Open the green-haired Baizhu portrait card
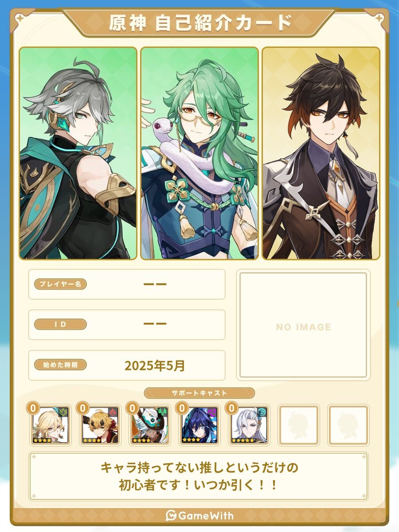 tap(199, 153)
